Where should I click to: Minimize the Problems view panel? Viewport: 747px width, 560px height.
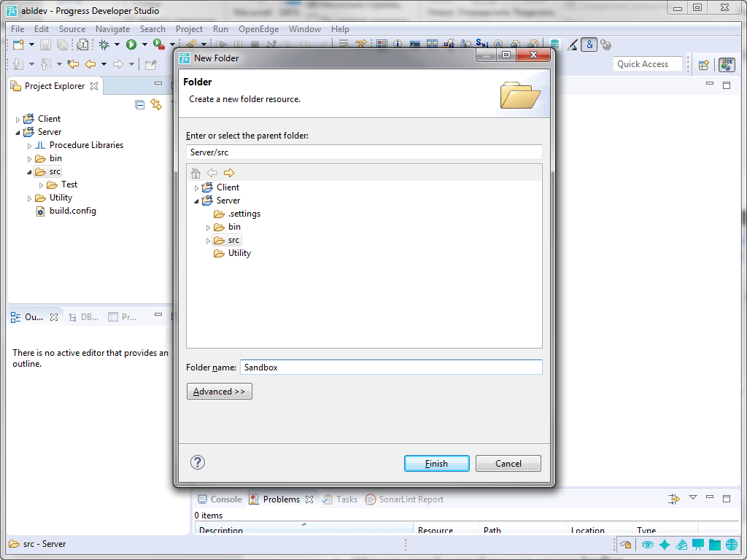click(710, 497)
